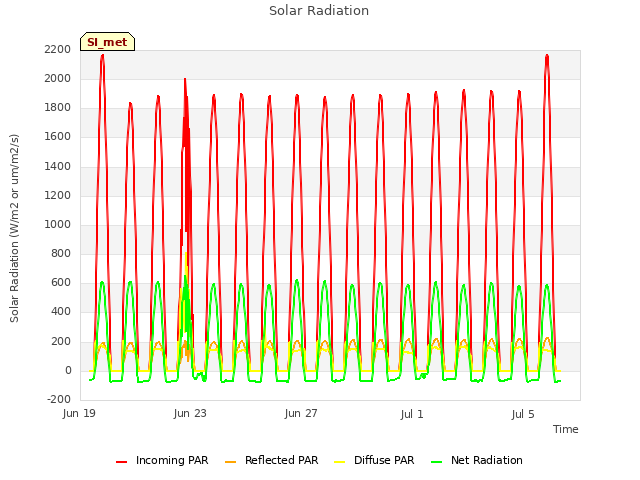
Task: Click the -200 y-axis tick label
Action: pos(59,400)
